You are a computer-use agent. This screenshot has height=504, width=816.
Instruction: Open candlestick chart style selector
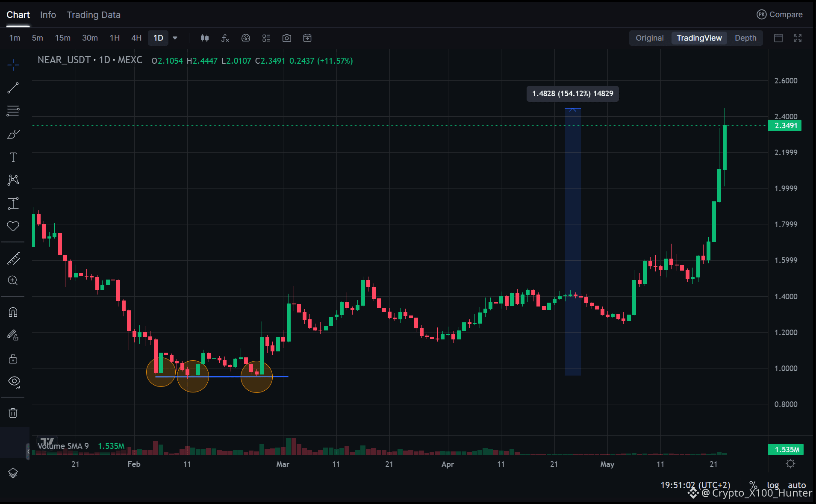click(205, 38)
